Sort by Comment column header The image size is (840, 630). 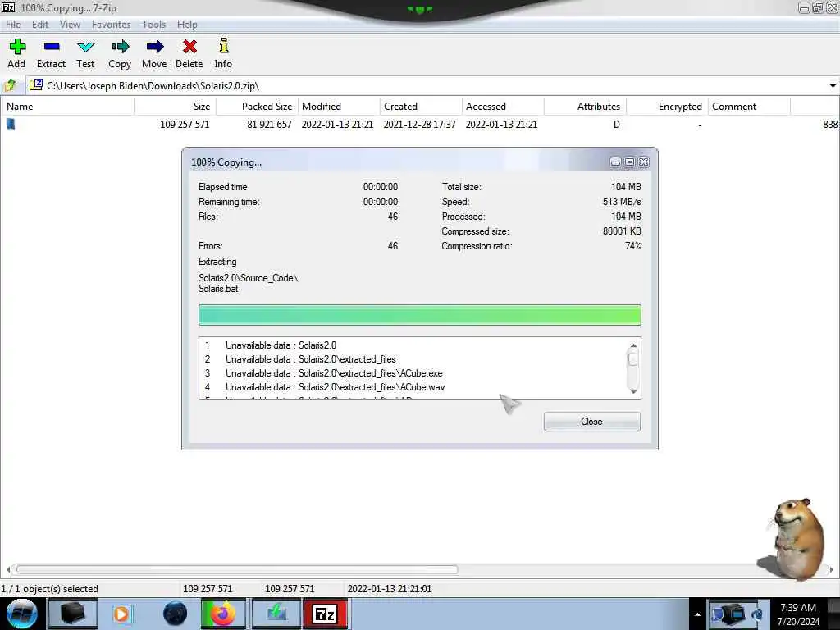point(749,106)
